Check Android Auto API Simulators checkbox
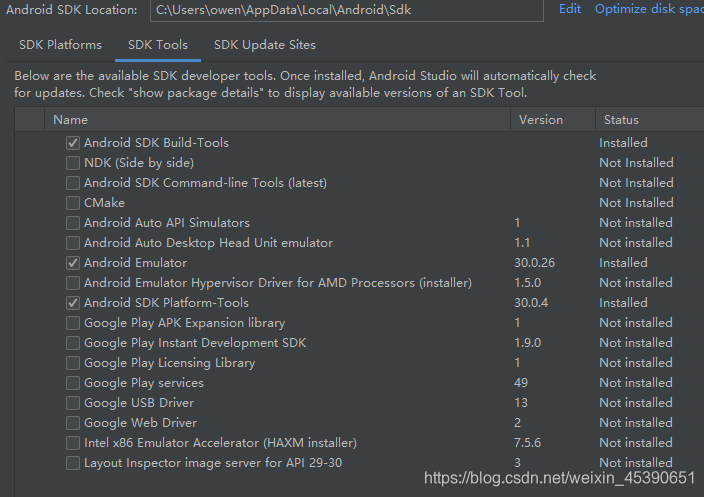Viewport: 704px width, 497px height. 73,223
